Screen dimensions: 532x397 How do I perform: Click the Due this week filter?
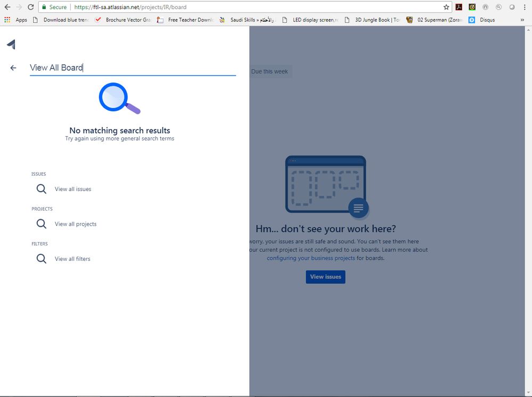tap(269, 71)
